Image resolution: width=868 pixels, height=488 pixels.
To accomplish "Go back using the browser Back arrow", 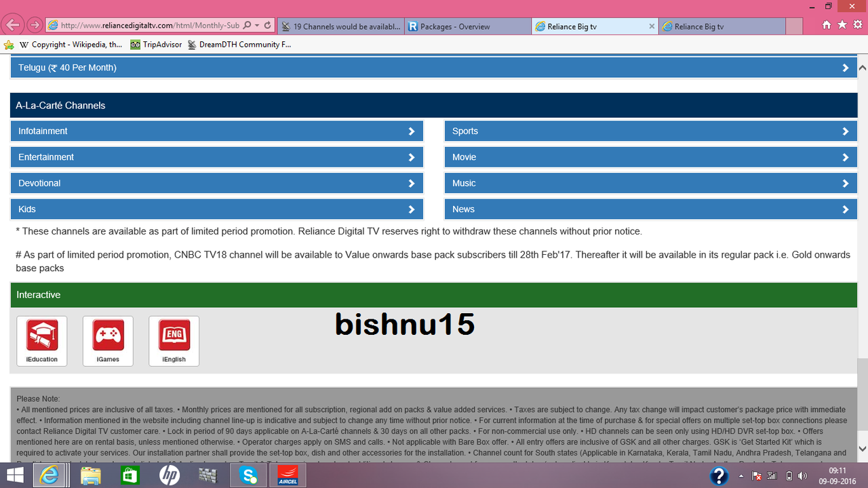I will click(12, 26).
